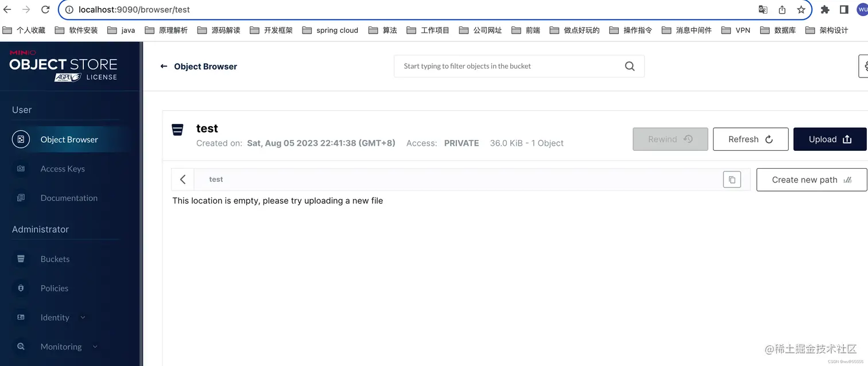
Task: Open the 公司网址 bookmark folder
Action: point(480,30)
